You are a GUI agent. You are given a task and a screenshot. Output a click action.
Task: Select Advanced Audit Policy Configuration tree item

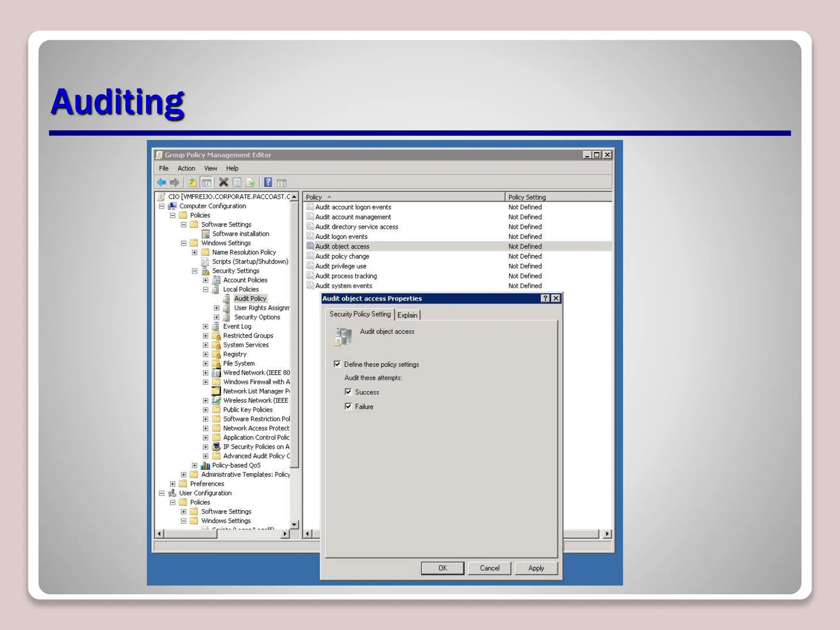256,456
